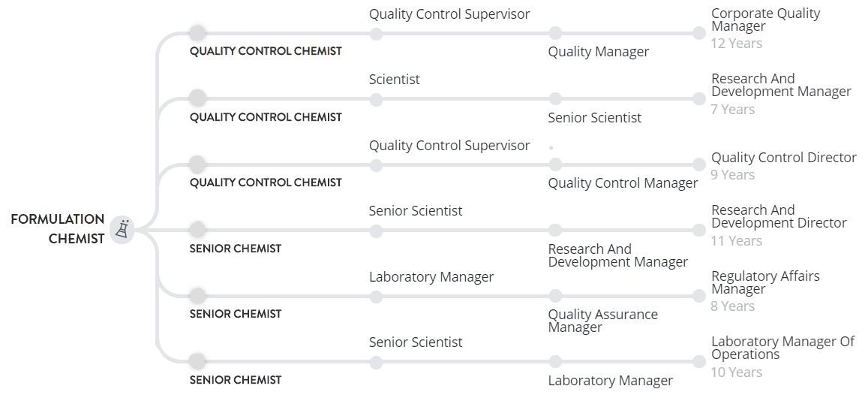Image resolution: width=868 pixels, height=395 pixels.
Task: Open the Research And Development Director title
Action: click(779, 216)
